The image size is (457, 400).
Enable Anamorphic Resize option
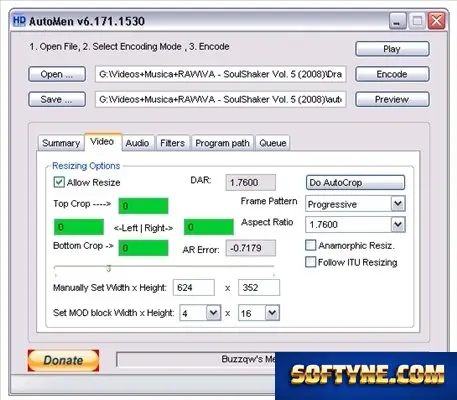coord(310,245)
